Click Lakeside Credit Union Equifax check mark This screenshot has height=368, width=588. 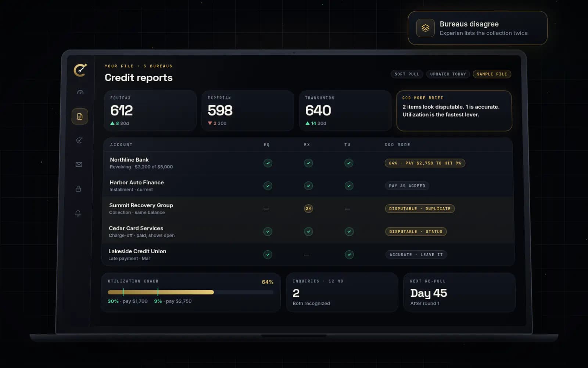pyautogui.click(x=268, y=255)
